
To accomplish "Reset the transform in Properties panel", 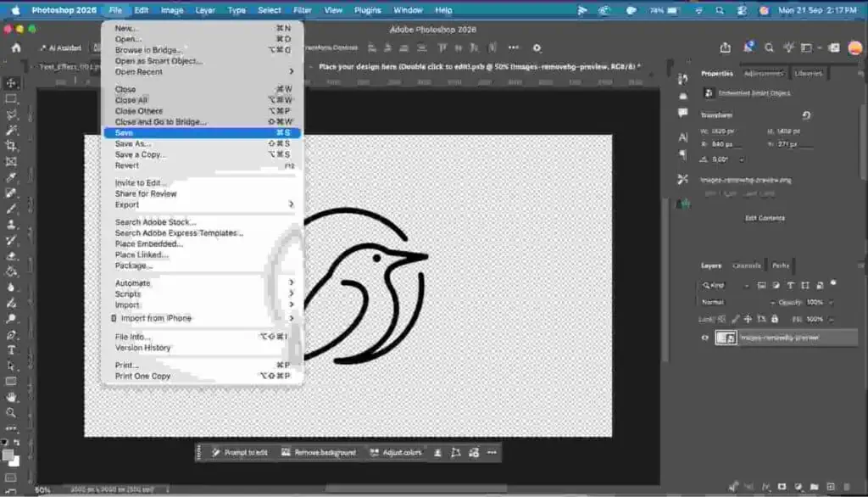I will [x=807, y=115].
